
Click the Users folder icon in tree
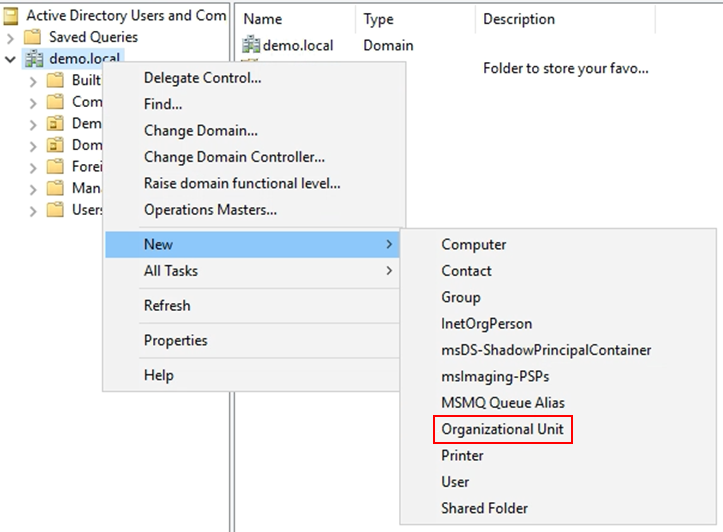pyautogui.click(x=57, y=210)
